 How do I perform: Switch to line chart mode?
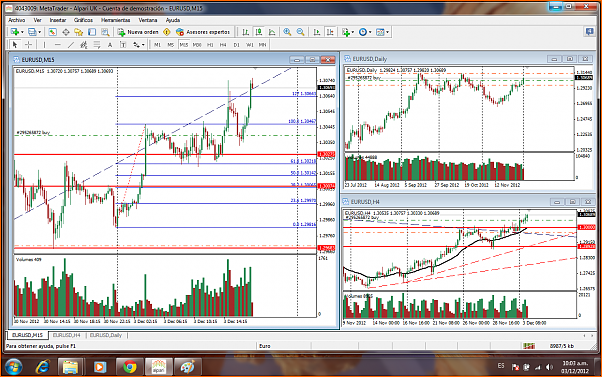[272, 32]
